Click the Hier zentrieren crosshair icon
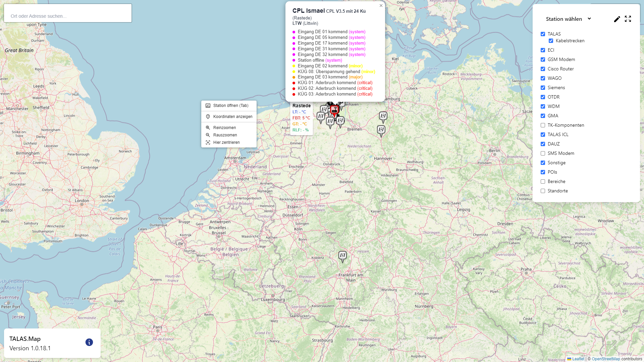 pyautogui.click(x=208, y=142)
